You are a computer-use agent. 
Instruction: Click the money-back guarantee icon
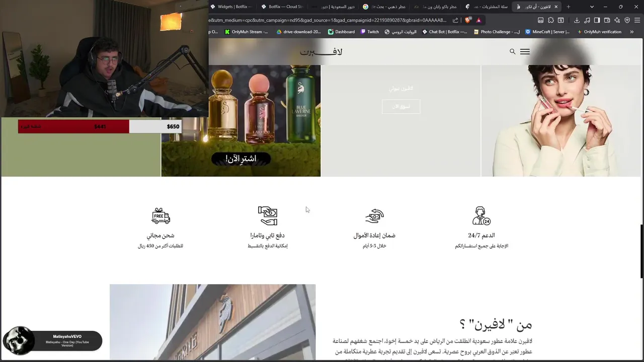pyautogui.click(x=374, y=216)
